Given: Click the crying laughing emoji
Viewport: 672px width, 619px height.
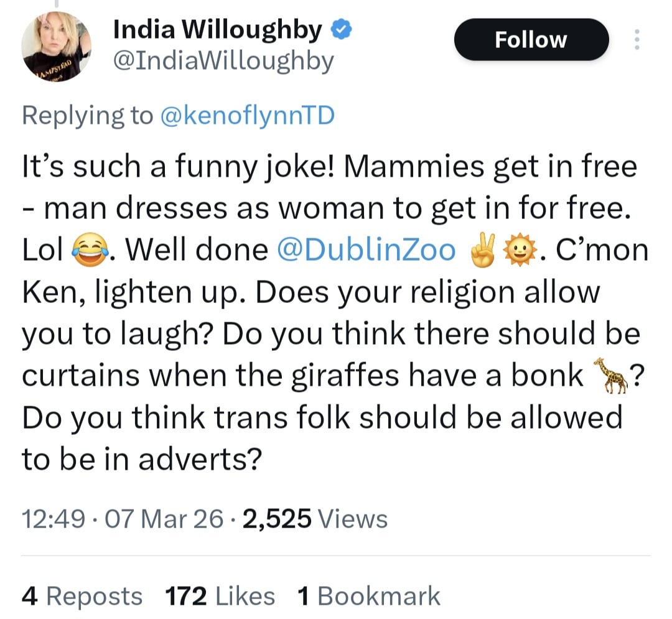Looking at the screenshot, I should [x=90, y=249].
